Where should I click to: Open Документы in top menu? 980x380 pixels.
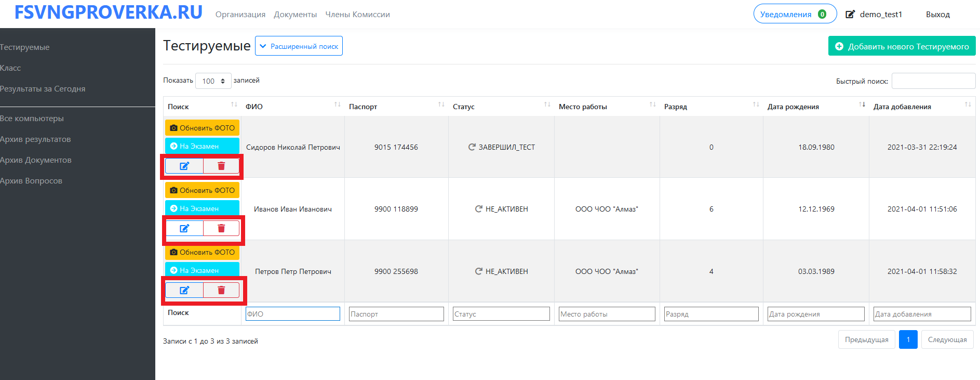295,15
